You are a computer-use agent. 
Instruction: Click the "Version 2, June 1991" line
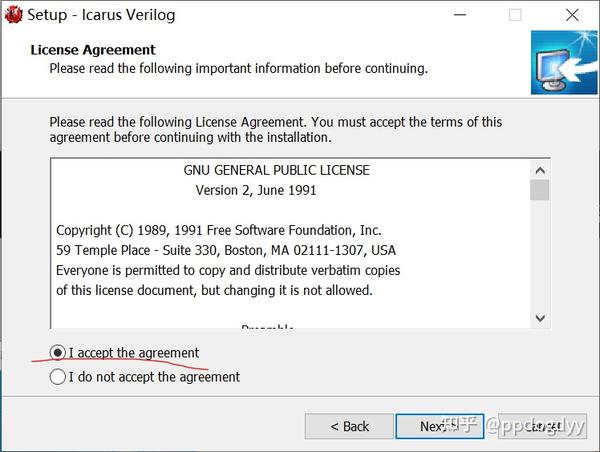pyautogui.click(x=256, y=190)
